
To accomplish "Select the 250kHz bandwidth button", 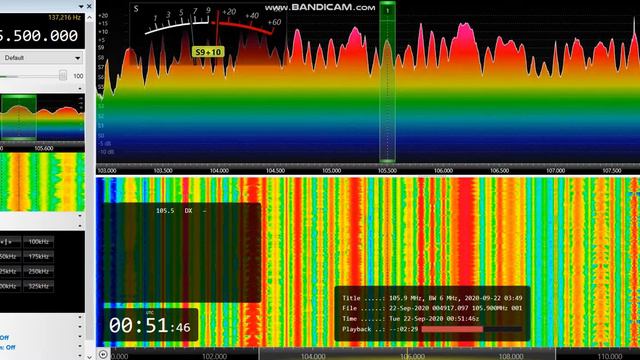I will coord(38,271).
